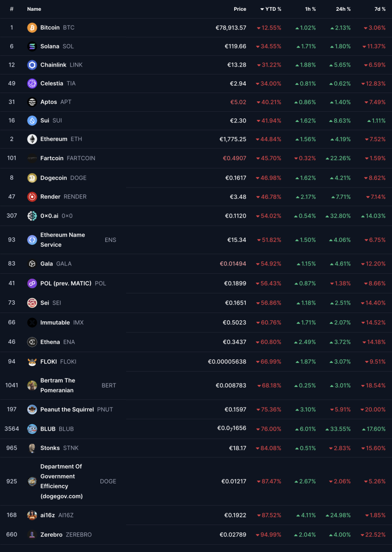Sort by the Price column header
Viewport: 392px width, 552px height.
pyautogui.click(x=240, y=9)
